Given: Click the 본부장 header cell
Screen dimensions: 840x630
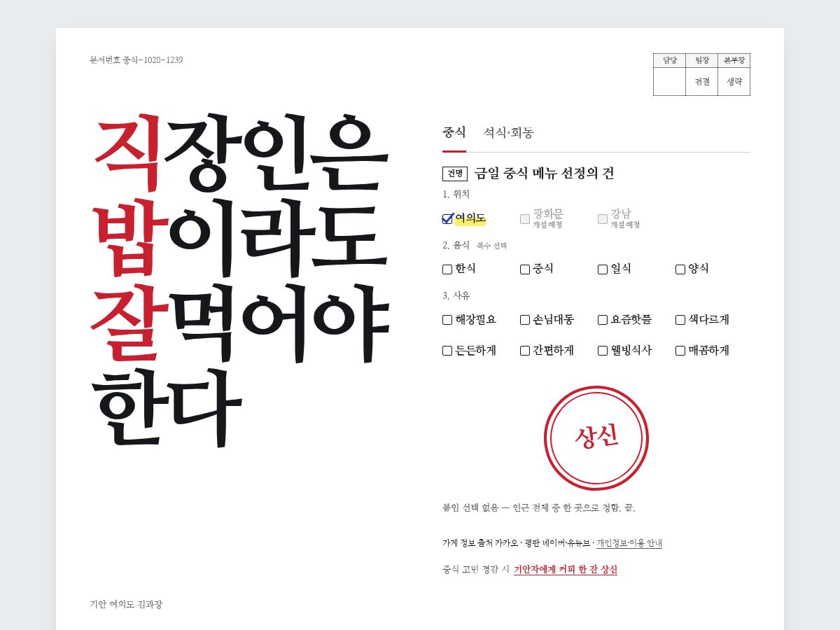Looking at the screenshot, I should point(734,61).
